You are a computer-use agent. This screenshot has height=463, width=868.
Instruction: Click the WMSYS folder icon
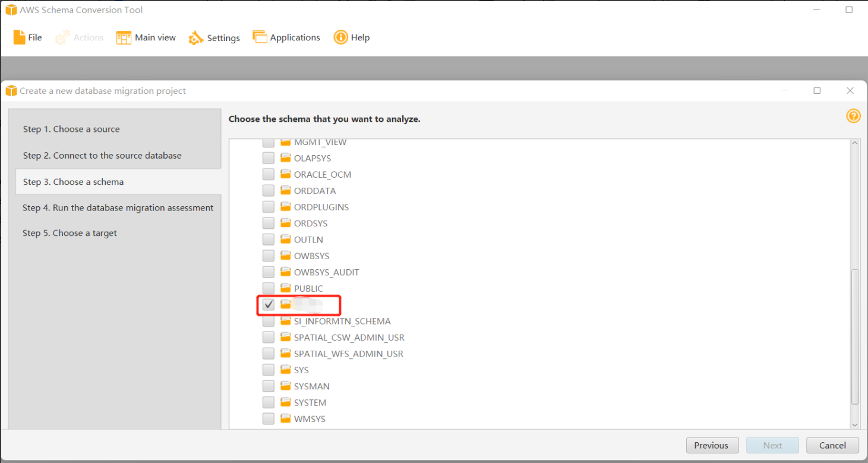point(286,418)
